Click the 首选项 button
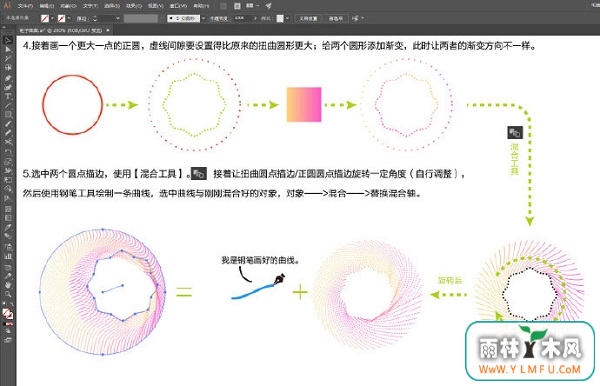The image size is (600, 386). (x=336, y=18)
